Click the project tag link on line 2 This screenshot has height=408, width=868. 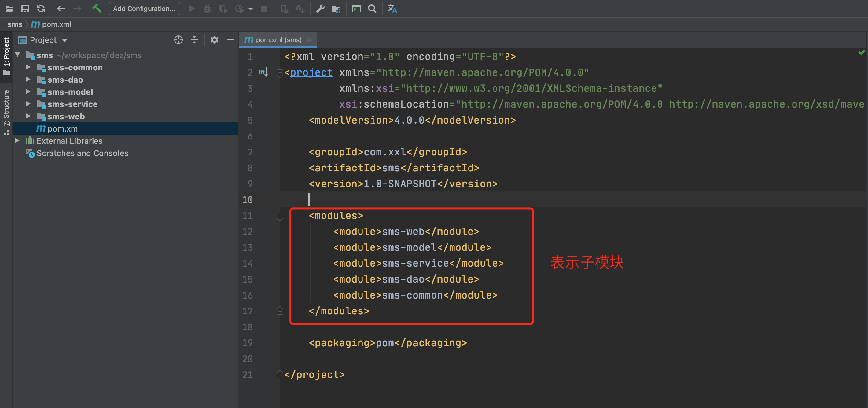(x=311, y=72)
